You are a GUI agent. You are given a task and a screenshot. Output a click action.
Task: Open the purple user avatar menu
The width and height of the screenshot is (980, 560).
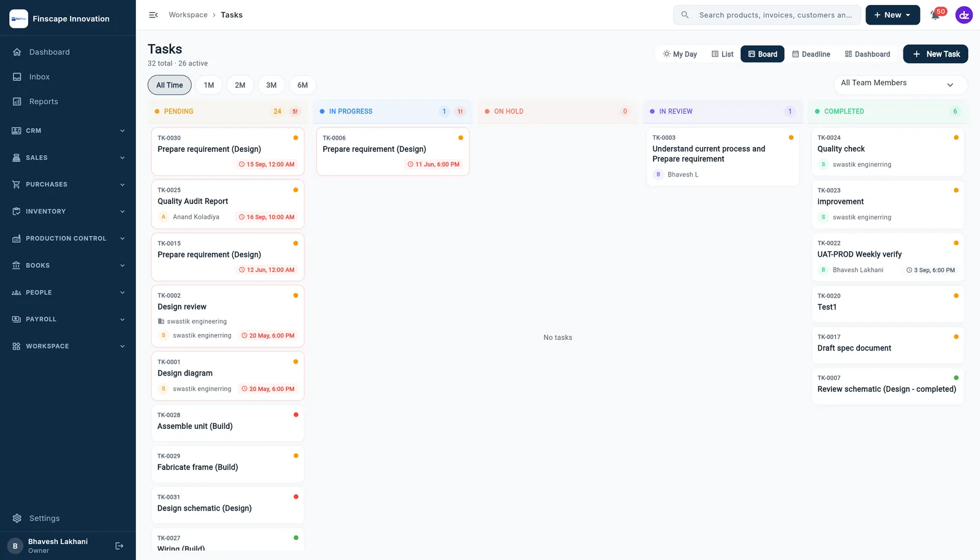pos(964,15)
